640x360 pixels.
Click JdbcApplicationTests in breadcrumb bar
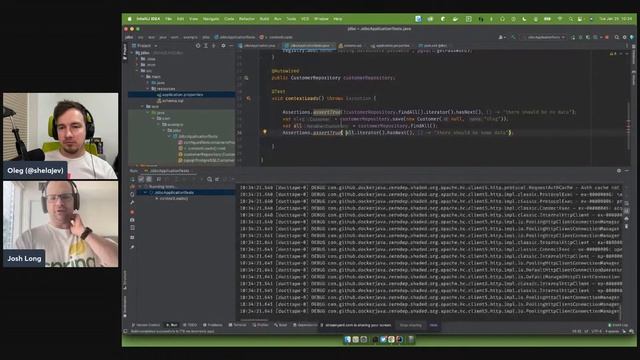click(x=235, y=37)
